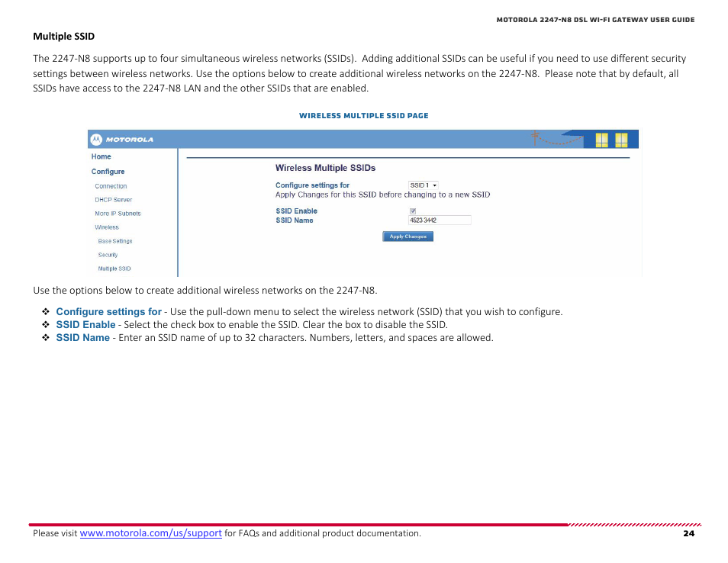
Task: Open the Home menu item
Action: click(x=101, y=157)
